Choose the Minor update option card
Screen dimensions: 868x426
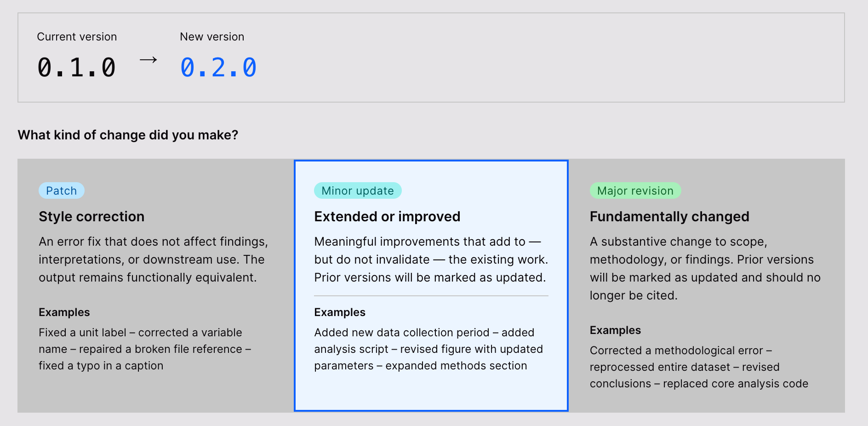(431, 285)
